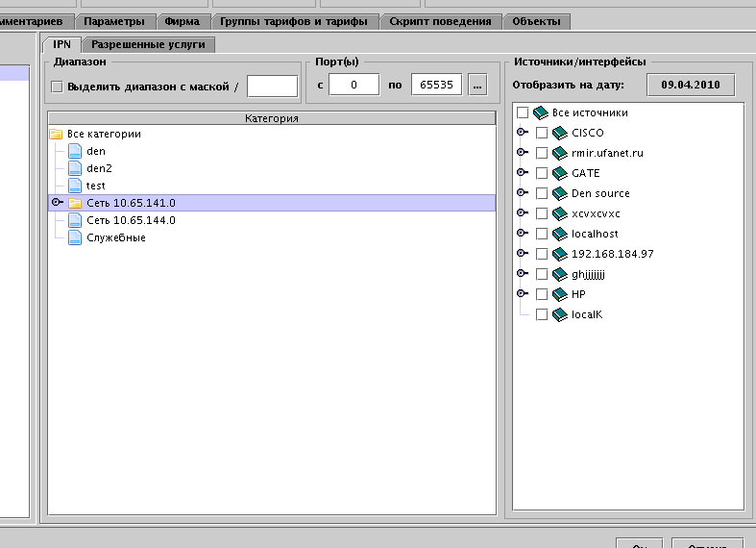Select the Сеть 10.65.144.0 category item

click(131, 220)
